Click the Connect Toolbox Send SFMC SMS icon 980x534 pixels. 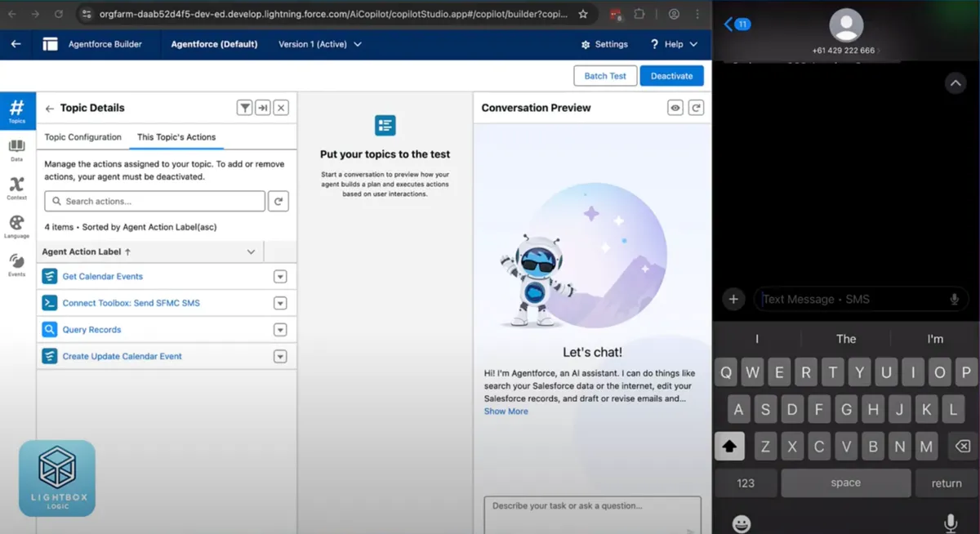click(x=50, y=303)
